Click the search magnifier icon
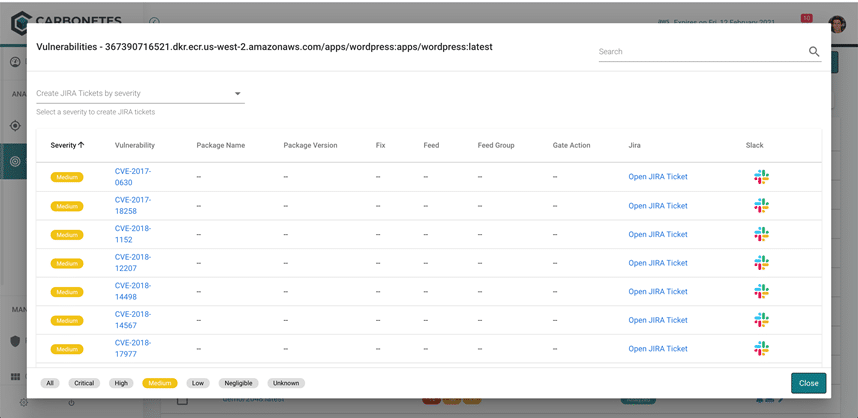Screen dimensions: 858x418 pos(814,51)
